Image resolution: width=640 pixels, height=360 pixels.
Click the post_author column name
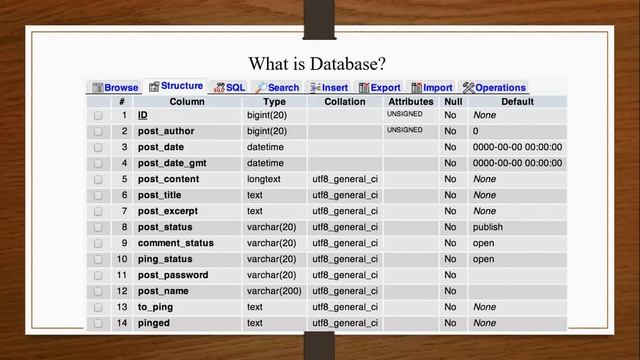tap(166, 131)
